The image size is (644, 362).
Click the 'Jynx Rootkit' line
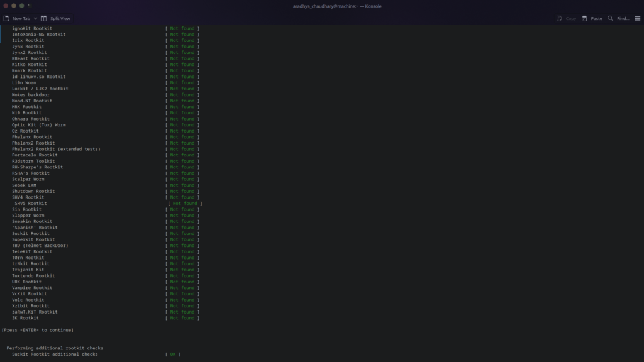(28, 47)
